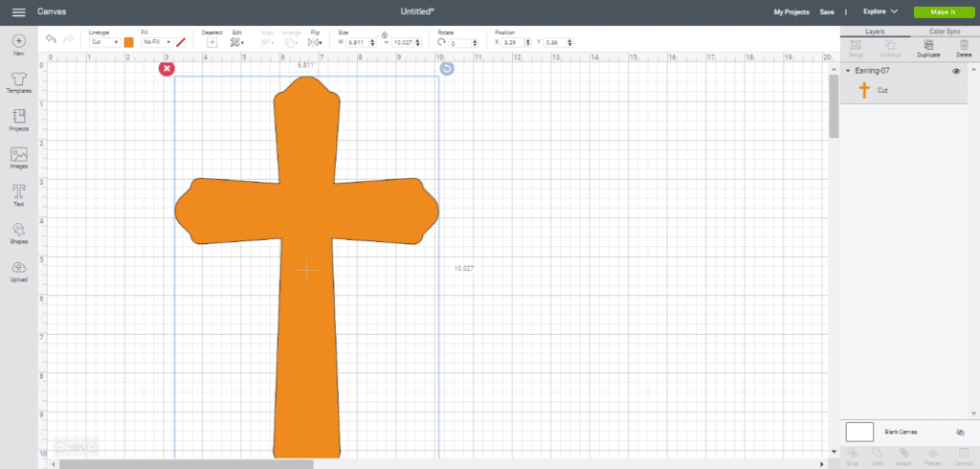Create a New project from sidebar
Screen dimensions: 980x469
pyautogui.click(x=19, y=46)
